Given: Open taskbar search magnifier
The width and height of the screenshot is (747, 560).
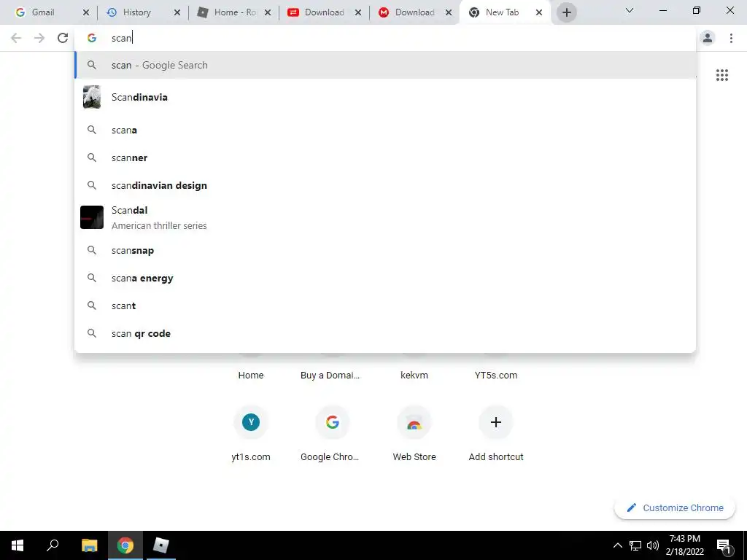Looking at the screenshot, I should (53, 545).
